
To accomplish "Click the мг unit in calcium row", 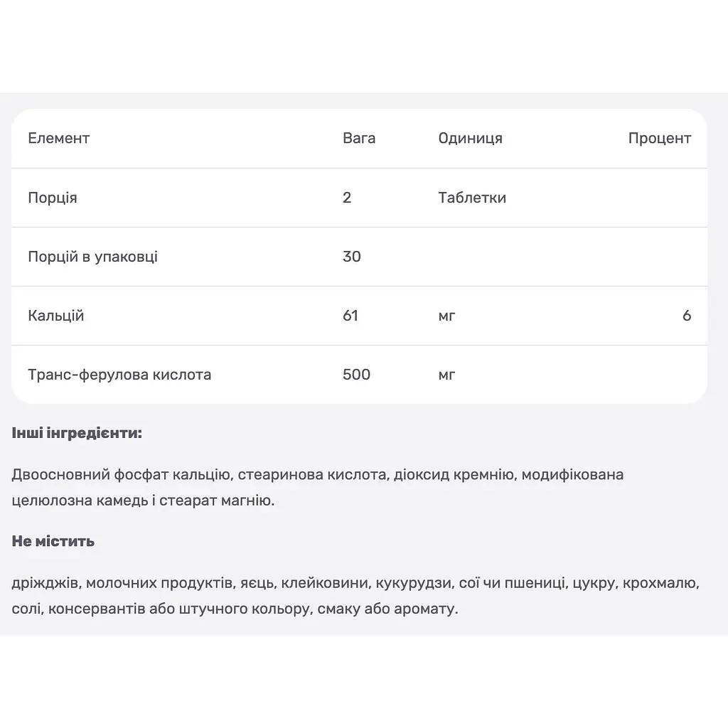I will [446, 316].
